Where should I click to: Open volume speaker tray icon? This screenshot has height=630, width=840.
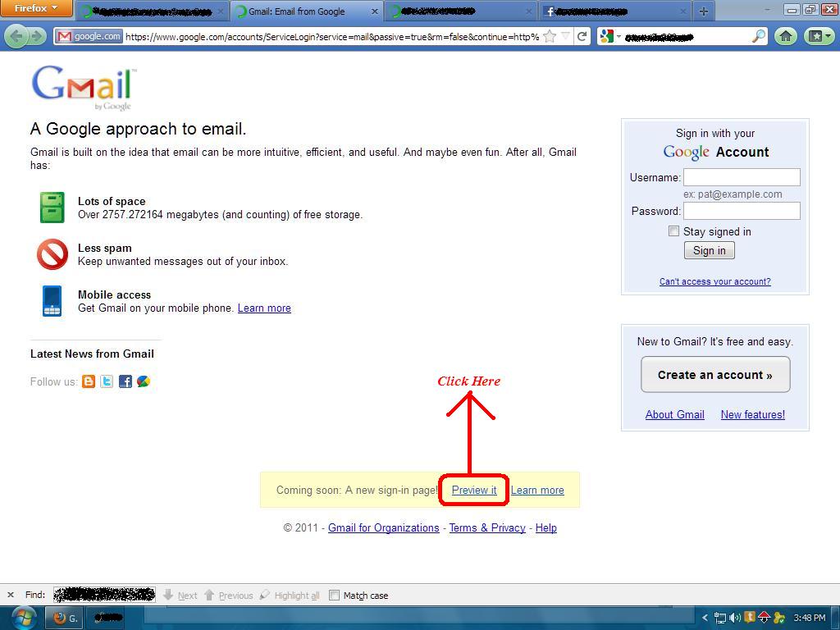(x=735, y=618)
